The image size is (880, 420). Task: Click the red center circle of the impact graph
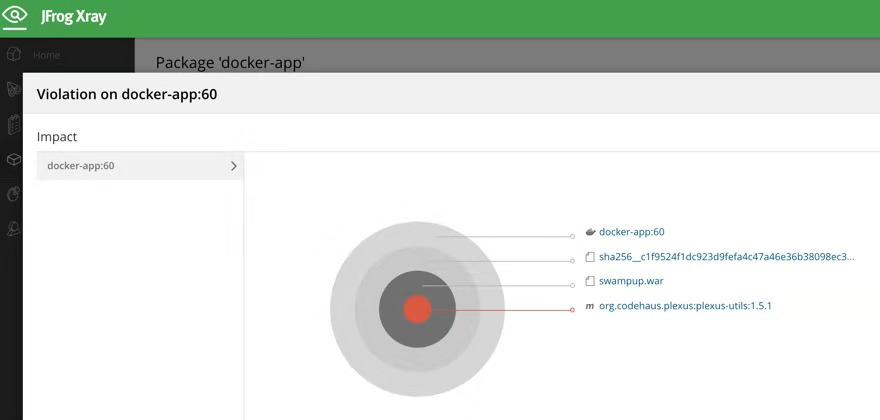pyautogui.click(x=418, y=309)
